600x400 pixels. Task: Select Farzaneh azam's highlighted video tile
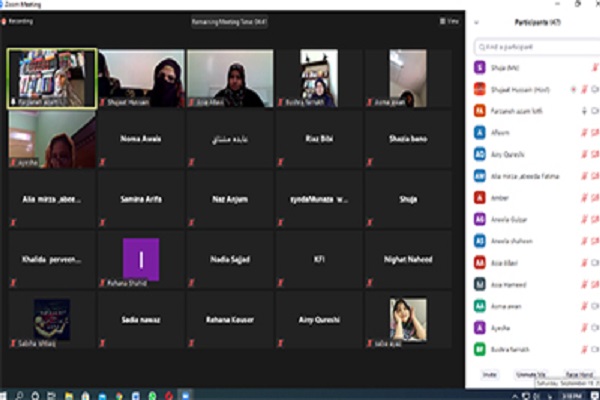pos(52,77)
